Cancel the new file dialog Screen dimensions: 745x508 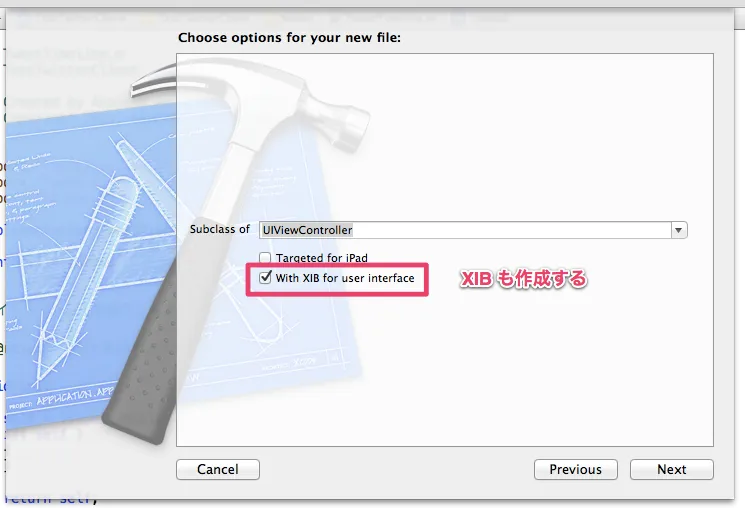tap(218, 470)
